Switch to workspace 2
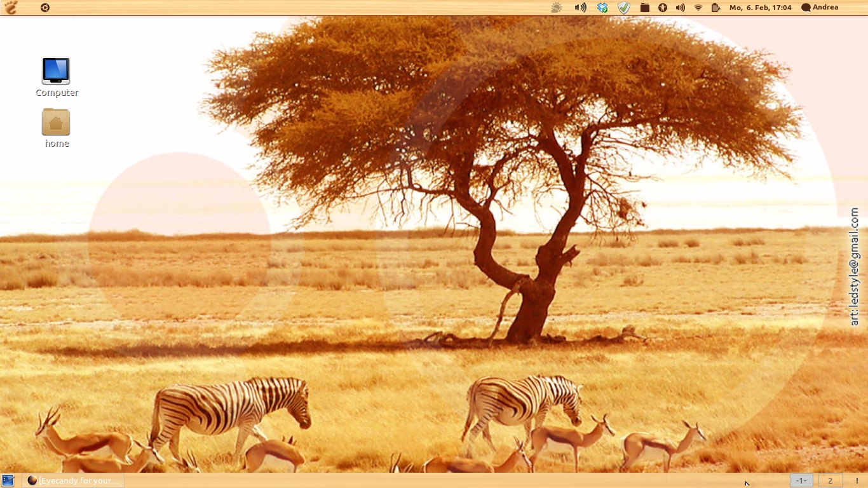The height and width of the screenshot is (488, 868). pos(830,480)
